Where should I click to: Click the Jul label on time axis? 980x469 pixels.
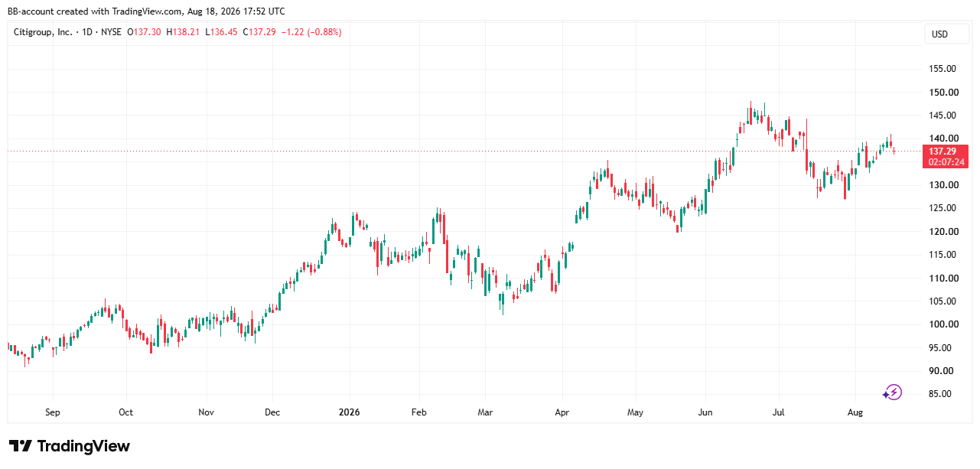point(779,412)
